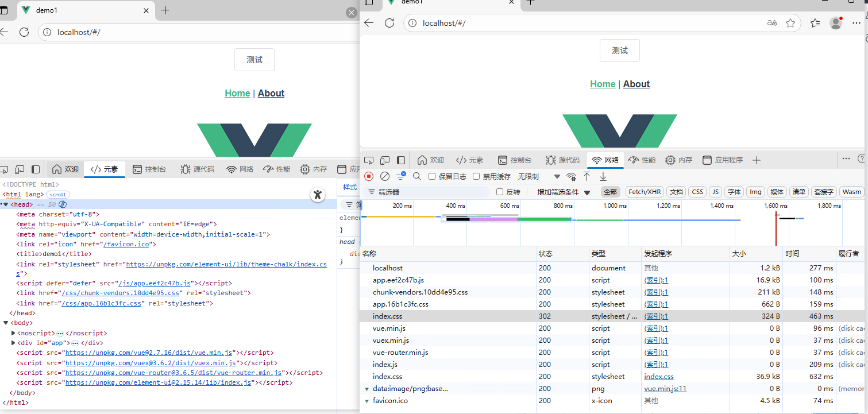Open 样式 styles tab in Elements sidebar
The width and height of the screenshot is (868, 414).
[350, 187]
